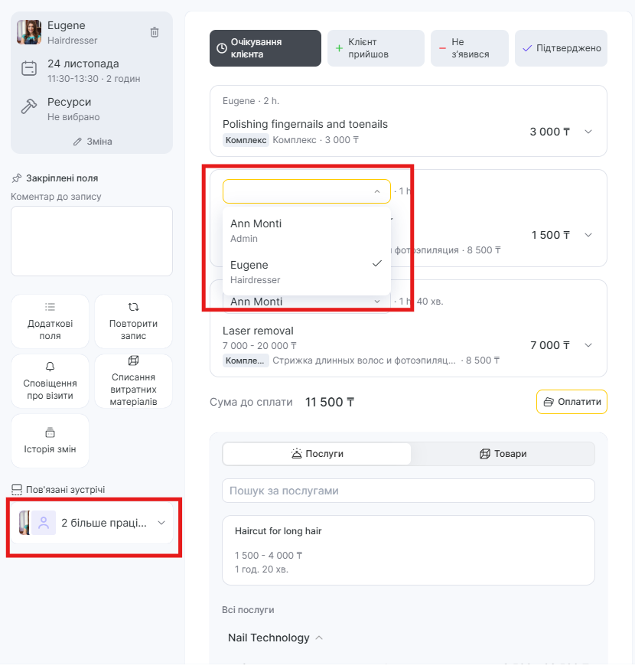The height and width of the screenshot is (672, 635).
Task: Open Сповіщення про візити bell button
Action: 50,380
